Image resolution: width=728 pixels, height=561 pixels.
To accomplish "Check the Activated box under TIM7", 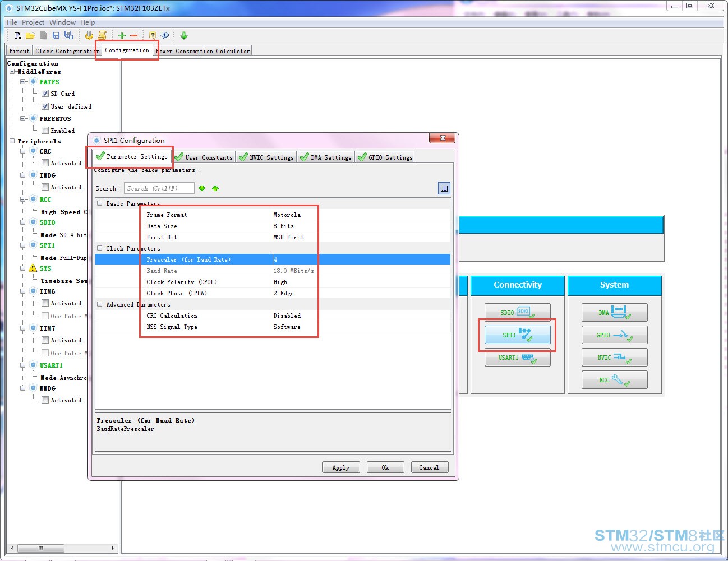I will pos(45,340).
